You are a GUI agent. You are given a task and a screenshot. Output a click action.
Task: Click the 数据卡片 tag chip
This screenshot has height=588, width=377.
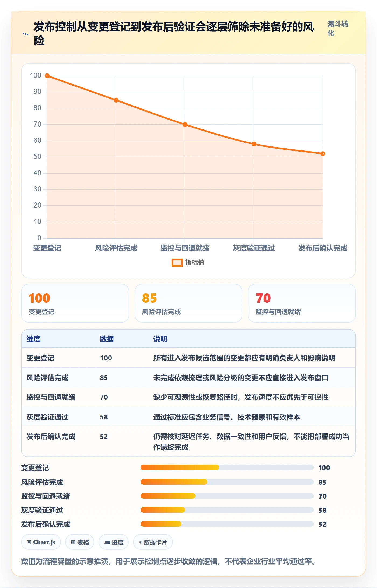[x=153, y=542]
